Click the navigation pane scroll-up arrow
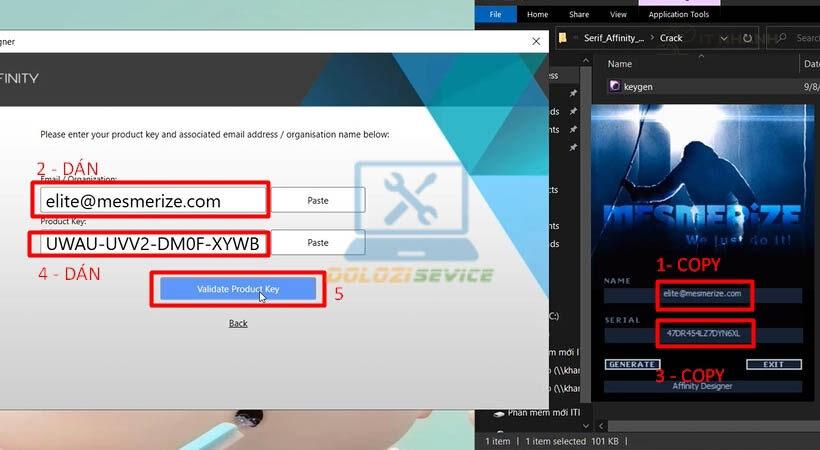Screen dimensions: 820x450 (x=586, y=61)
